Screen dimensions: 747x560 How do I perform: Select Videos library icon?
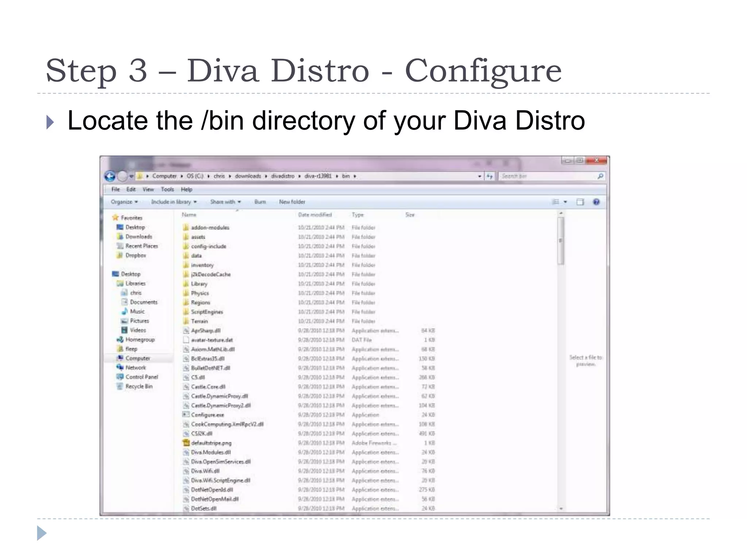click(x=124, y=330)
